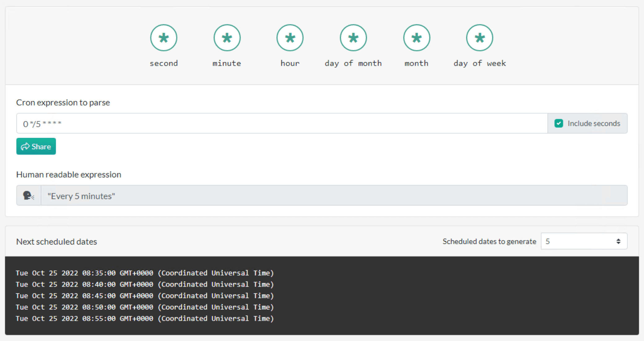Click the down arrow on the dates stepper
The image size is (644, 341).
point(618,243)
